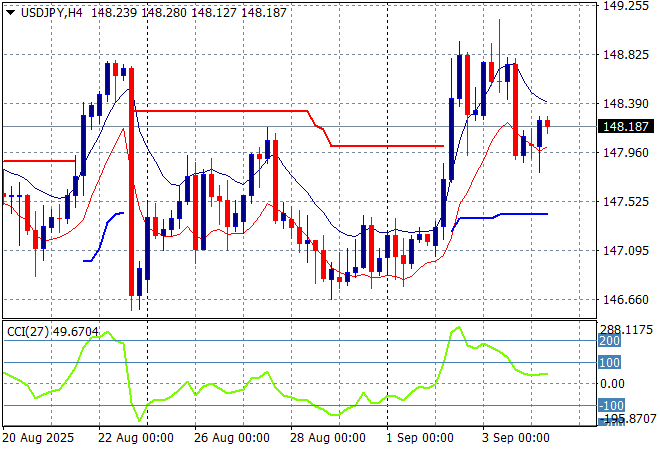Select the 148.825 price axis label
Screen dimensions: 660x450
pos(626,55)
